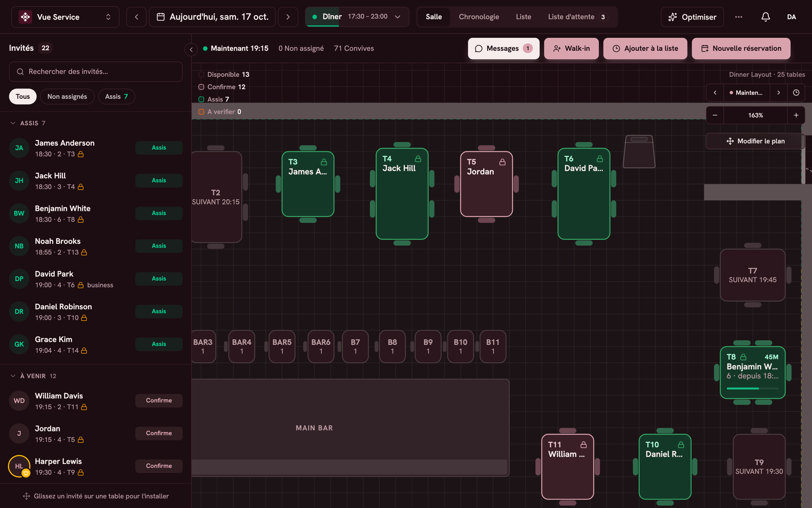Collapse the guests sidebar panel arrow
The width and height of the screenshot is (812, 508).
191,50
